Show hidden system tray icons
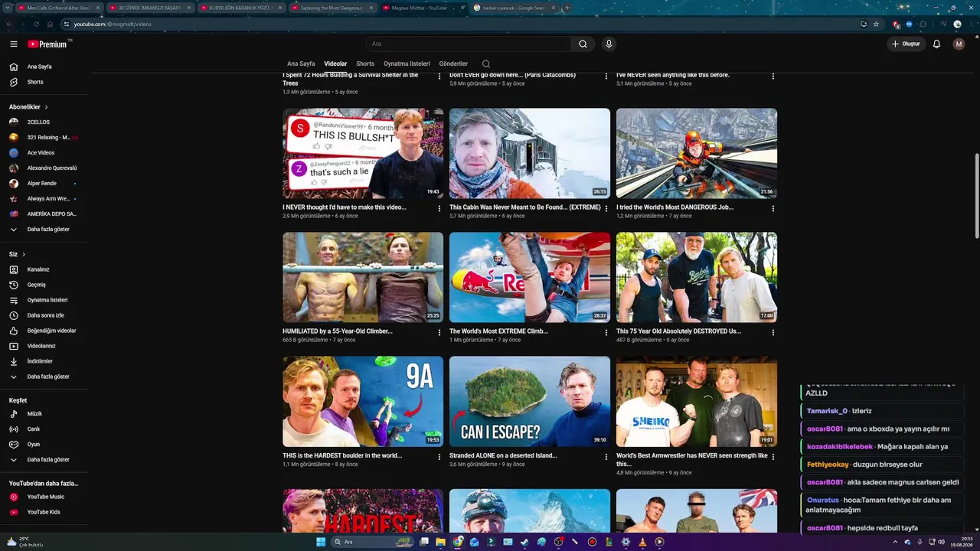Image resolution: width=980 pixels, height=551 pixels. pos(895,542)
